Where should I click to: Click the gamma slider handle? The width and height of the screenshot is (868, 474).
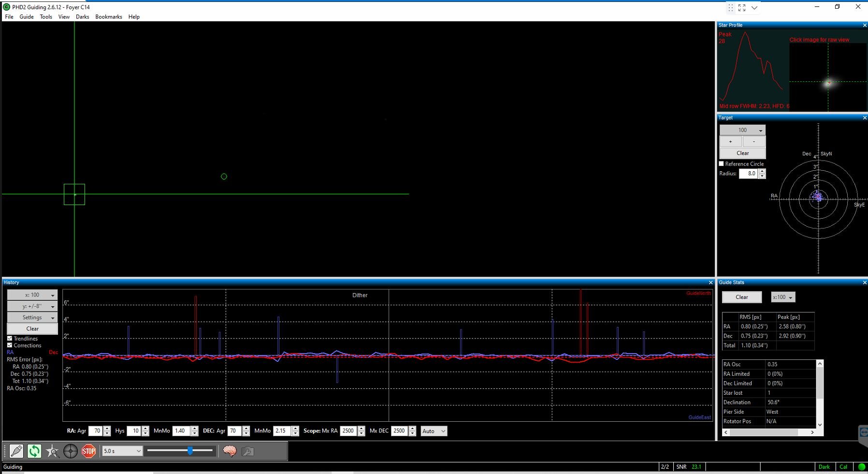click(190, 451)
